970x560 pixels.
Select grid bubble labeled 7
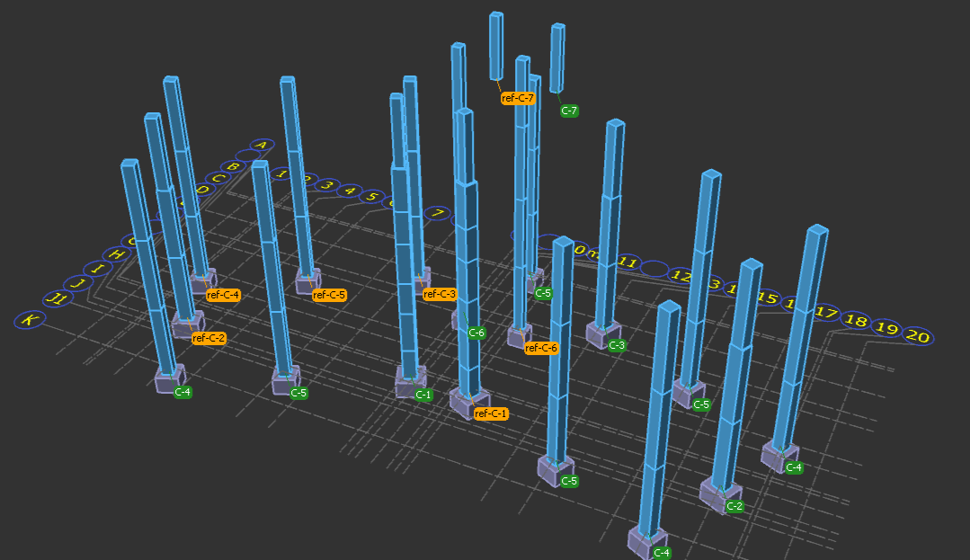click(438, 213)
